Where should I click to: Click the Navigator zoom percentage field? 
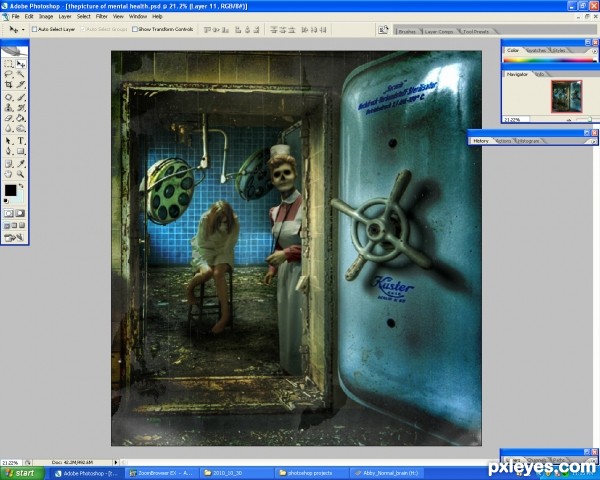pyautogui.click(x=515, y=120)
